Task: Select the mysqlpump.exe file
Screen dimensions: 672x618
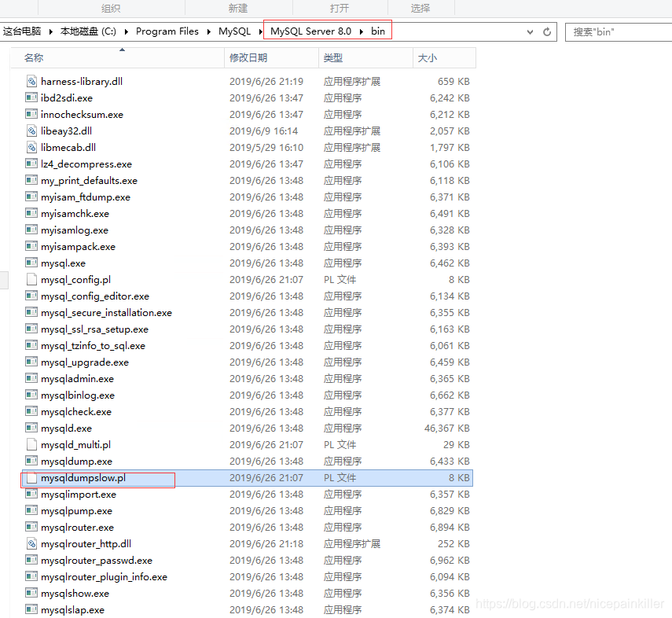Action: [x=248, y=511]
